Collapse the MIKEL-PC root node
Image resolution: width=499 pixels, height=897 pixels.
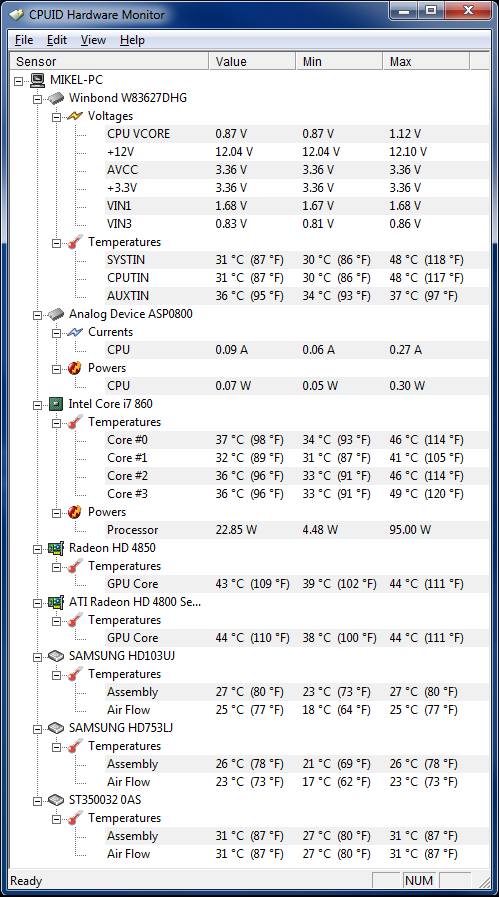coord(18,81)
